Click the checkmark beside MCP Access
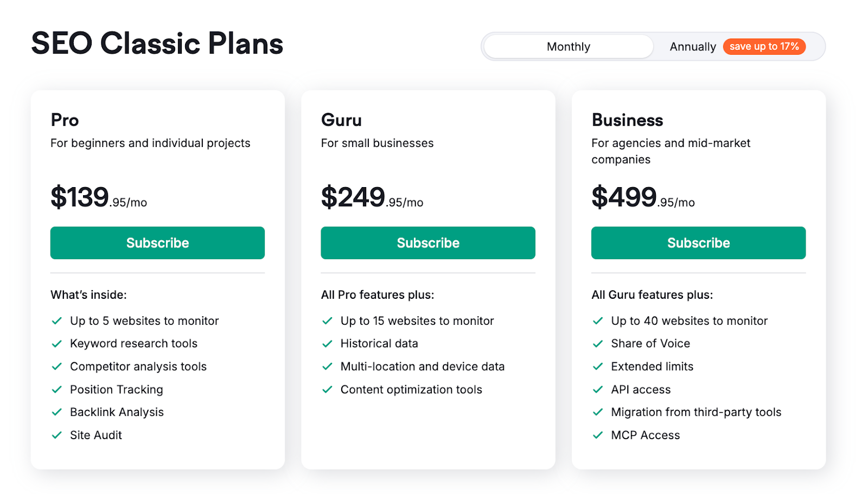868x494 pixels. [x=598, y=435]
